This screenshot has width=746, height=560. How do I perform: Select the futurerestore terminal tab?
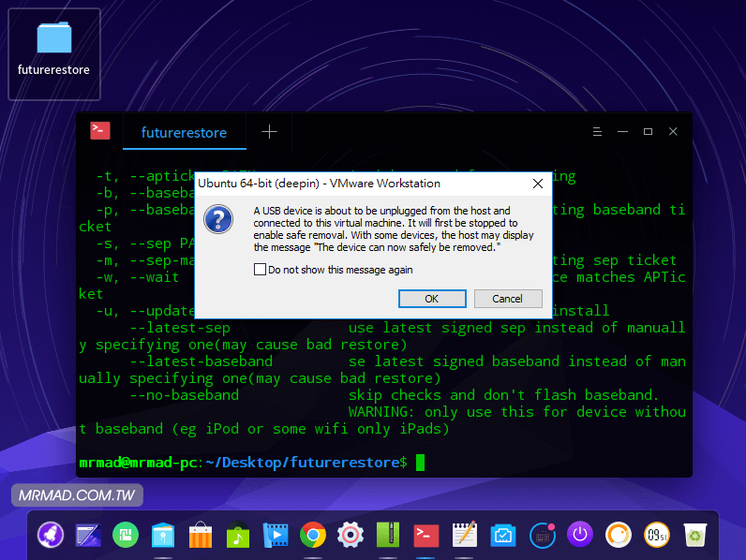click(x=184, y=132)
